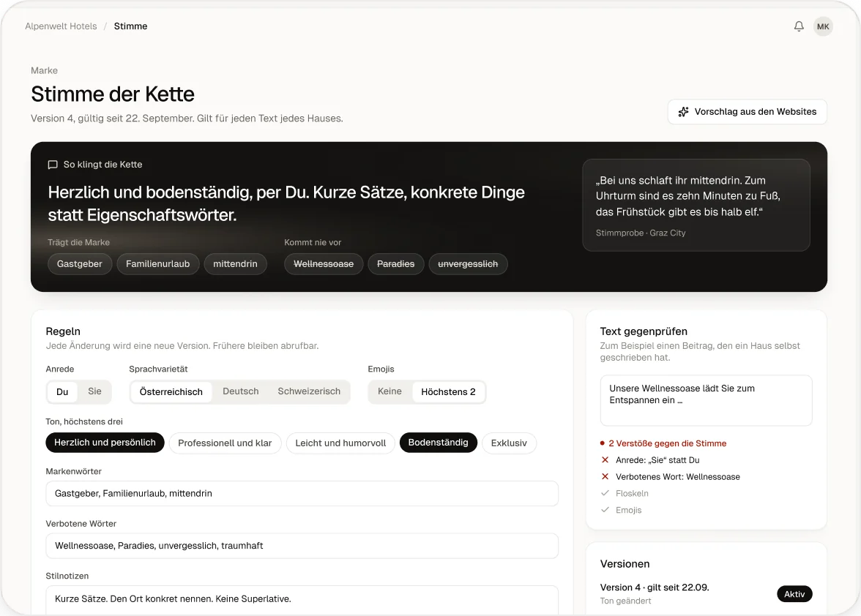Image resolution: width=861 pixels, height=616 pixels.
Task: Open the notifications bell
Action: [x=798, y=26]
